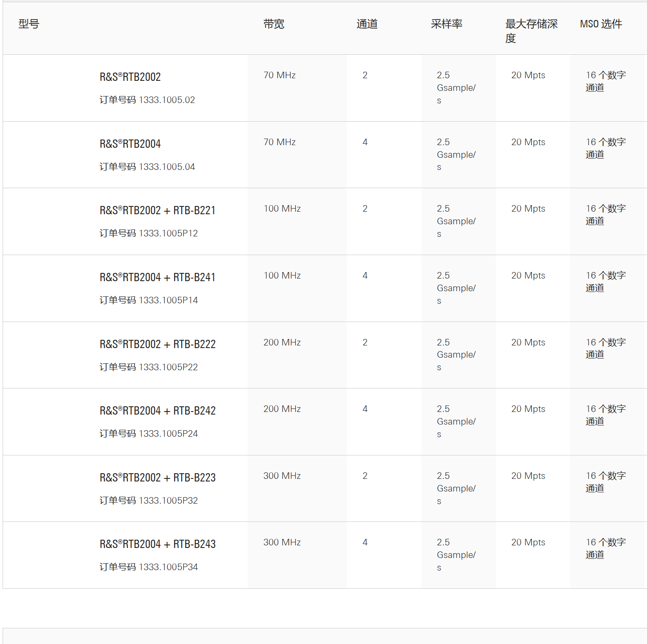Click the 通道 column header

(x=367, y=24)
